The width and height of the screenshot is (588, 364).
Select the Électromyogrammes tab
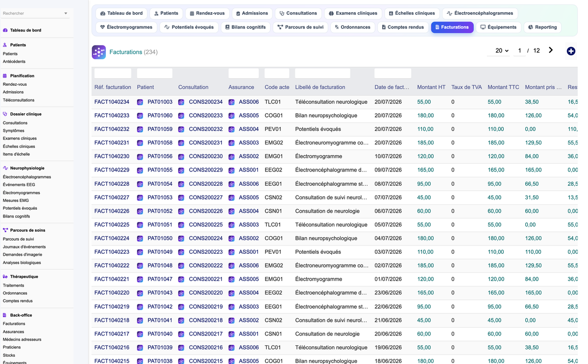[126, 27]
